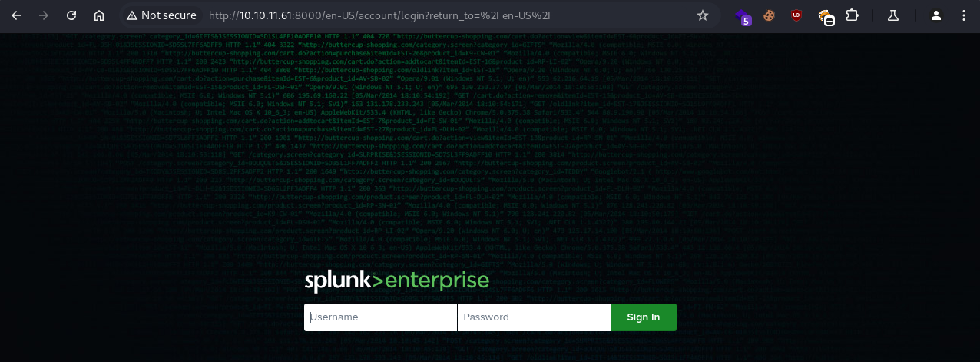
Task: Open the Not secure site info chip
Action: pos(161,15)
